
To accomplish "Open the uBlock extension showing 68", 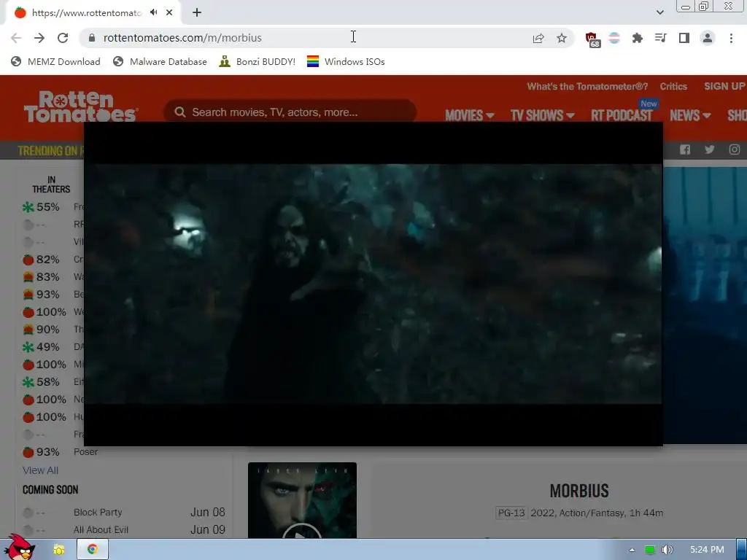I will (592, 39).
